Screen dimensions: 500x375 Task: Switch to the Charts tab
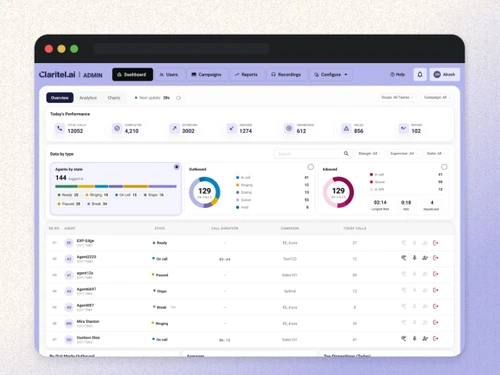click(x=114, y=98)
